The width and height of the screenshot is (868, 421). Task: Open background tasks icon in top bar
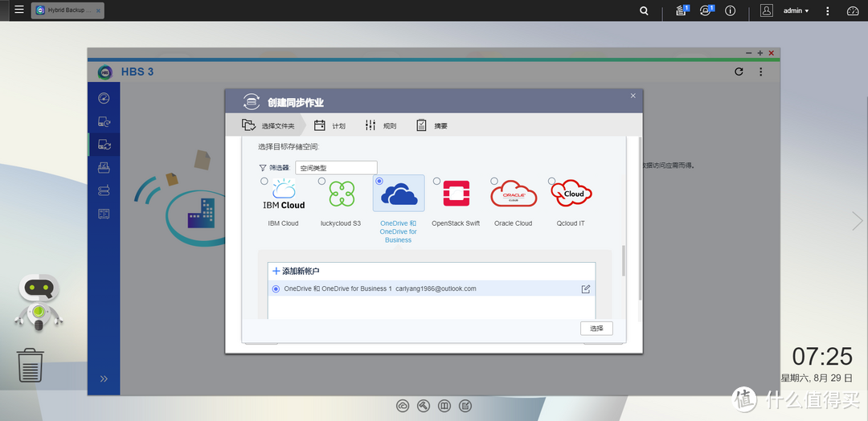pos(682,10)
